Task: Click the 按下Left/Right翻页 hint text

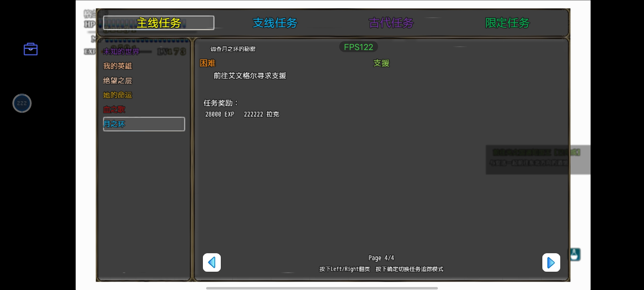Action: pos(345,269)
